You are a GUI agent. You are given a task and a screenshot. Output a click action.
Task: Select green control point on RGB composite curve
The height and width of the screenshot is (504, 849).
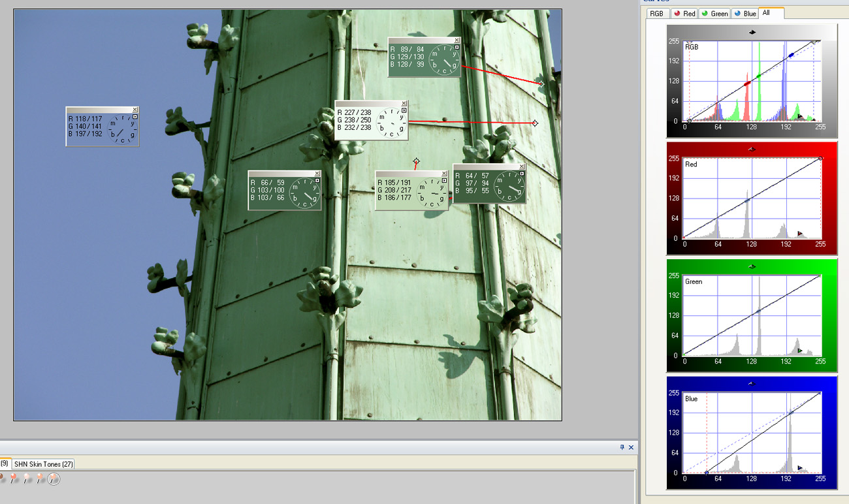tap(758, 76)
